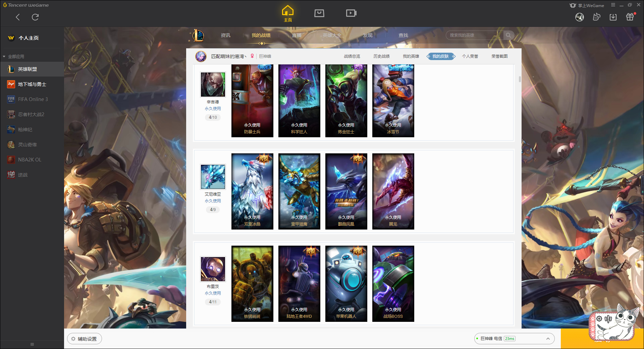This screenshot has width=644, height=349.
Task: Open the 翼龙 skin card
Action: (393, 191)
